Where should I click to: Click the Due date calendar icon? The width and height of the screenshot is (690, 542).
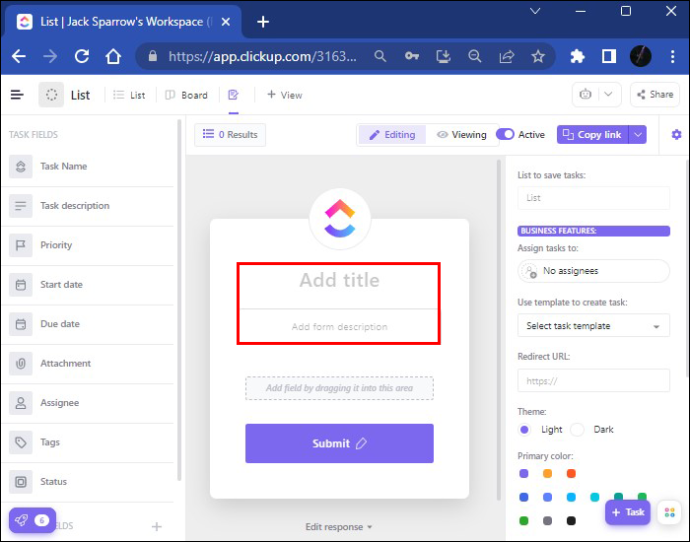[20, 324]
